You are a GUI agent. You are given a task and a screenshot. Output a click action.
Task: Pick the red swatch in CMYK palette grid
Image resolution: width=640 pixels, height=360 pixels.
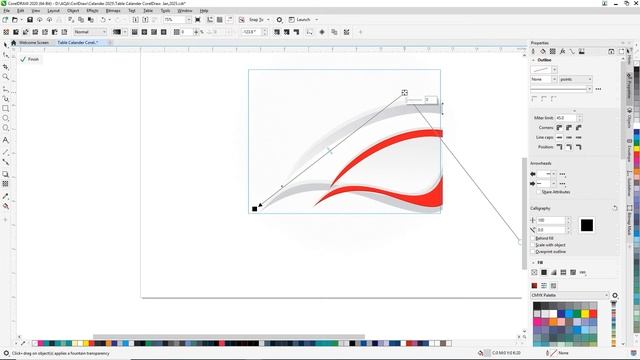tap(593, 313)
